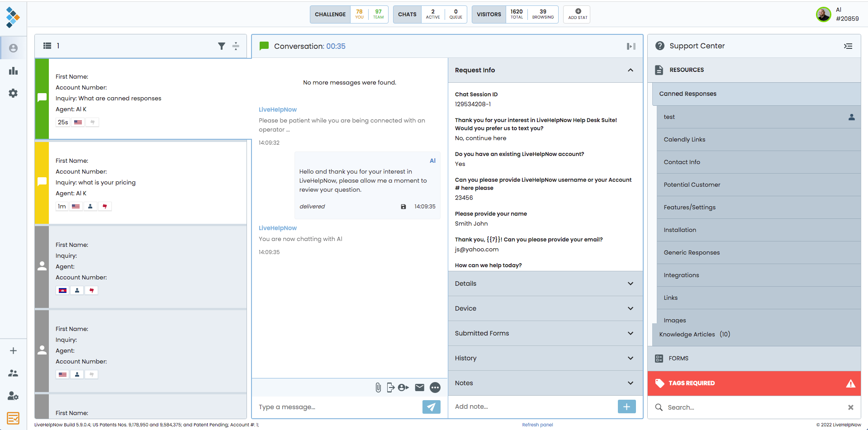Email the chat transcript via envelope icon
The height and width of the screenshot is (430, 868).
(x=419, y=387)
